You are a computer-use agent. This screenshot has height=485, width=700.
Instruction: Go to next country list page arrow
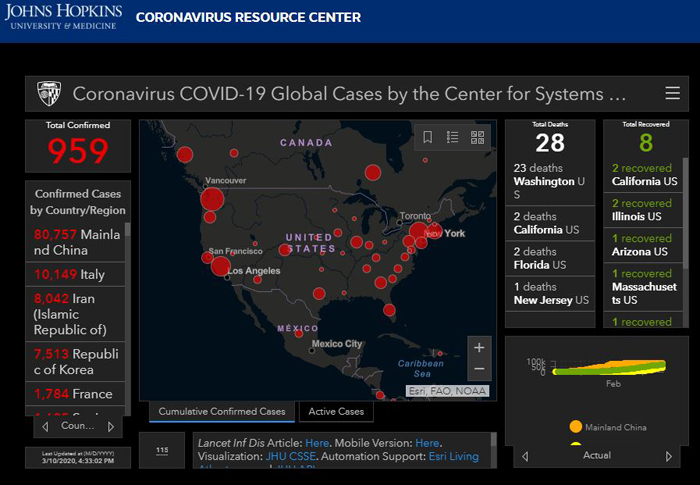click(x=111, y=427)
